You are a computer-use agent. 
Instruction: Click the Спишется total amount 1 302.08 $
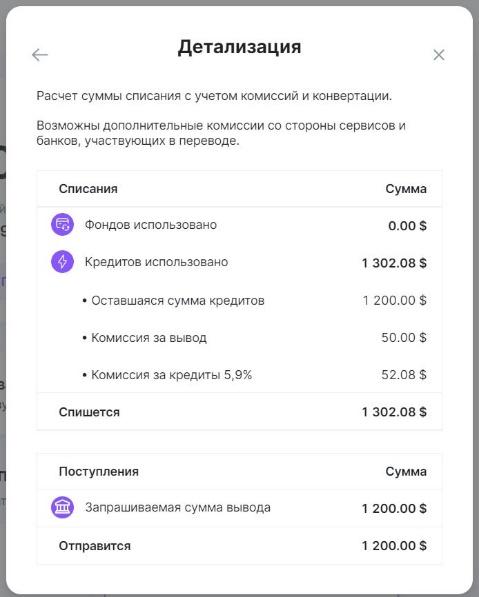(x=394, y=412)
